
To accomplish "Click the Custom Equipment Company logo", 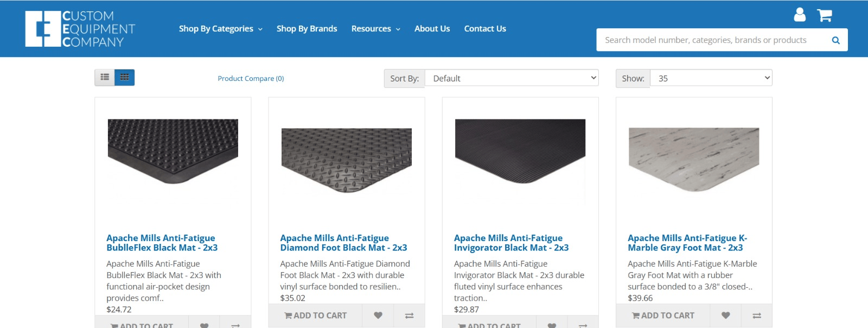I will click(80, 29).
